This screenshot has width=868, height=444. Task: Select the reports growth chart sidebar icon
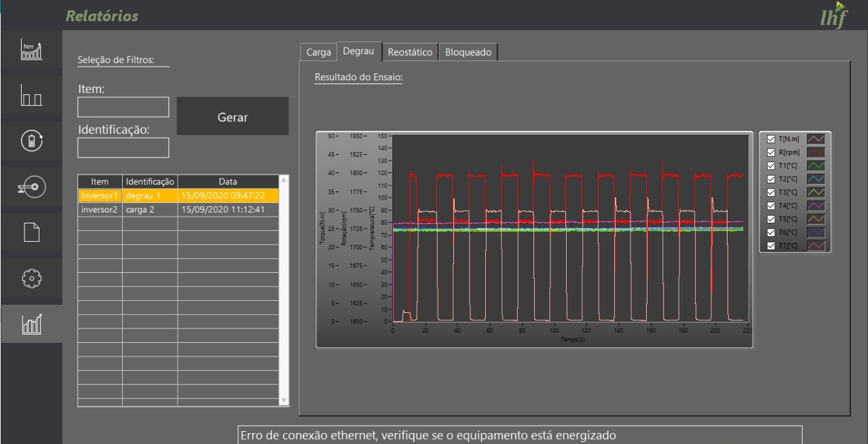coord(32,324)
